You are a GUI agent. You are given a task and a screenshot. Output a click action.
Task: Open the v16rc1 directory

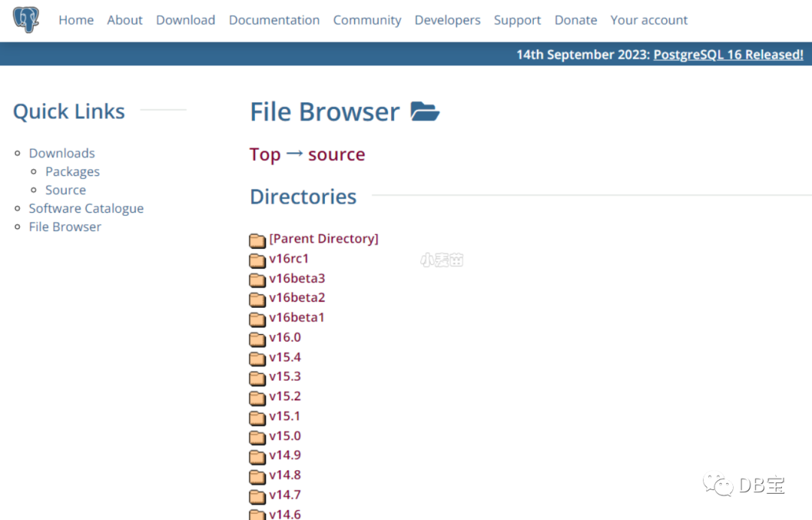[x=289, y=258]
